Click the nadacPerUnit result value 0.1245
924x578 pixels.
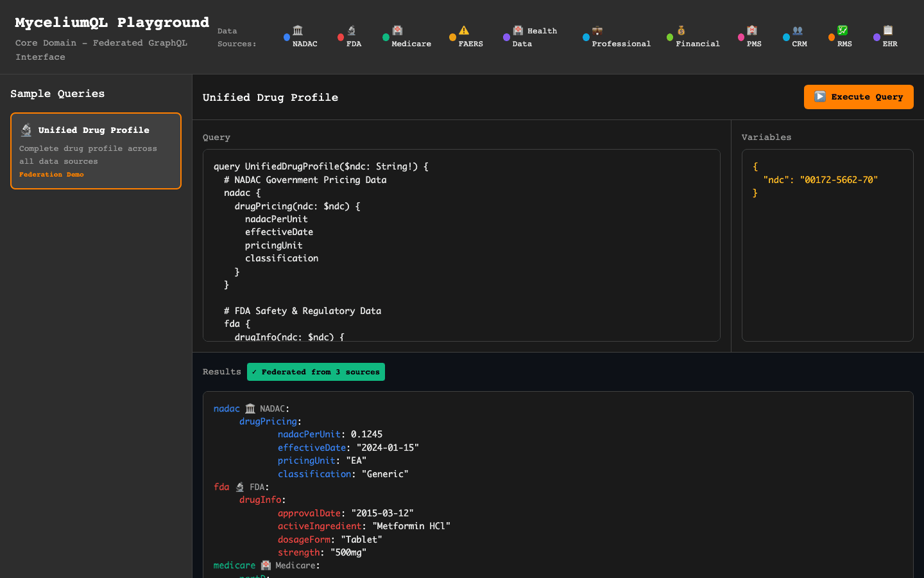click(x=366, y=434)
